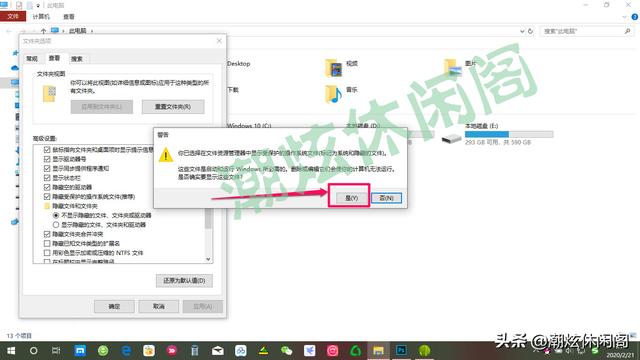Select 本地磁盘 (E:) drive icon

452,138
